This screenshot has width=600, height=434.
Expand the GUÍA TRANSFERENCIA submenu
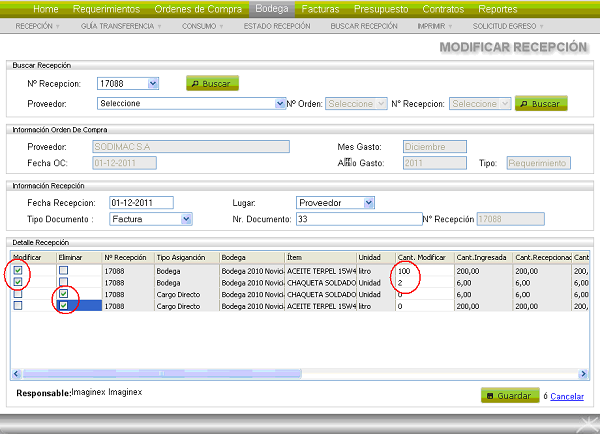tap(121, 26)
